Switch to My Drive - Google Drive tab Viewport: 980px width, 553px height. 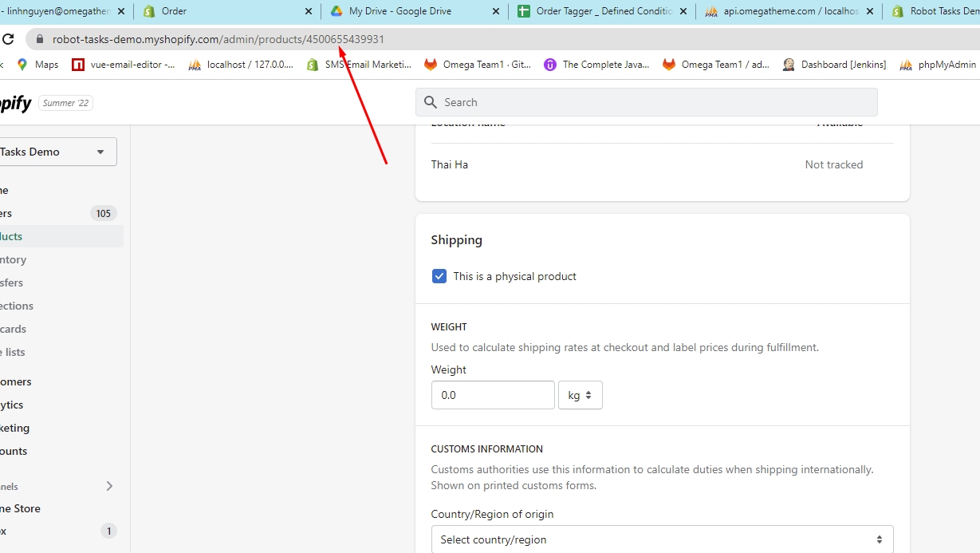coord(400,11)
